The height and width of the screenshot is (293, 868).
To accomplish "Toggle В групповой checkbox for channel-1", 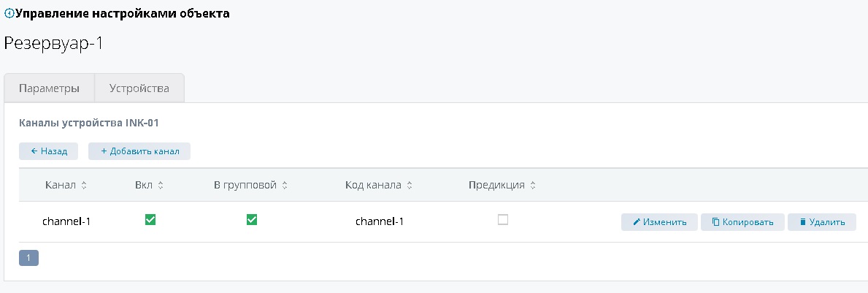I will coord(252,220).
